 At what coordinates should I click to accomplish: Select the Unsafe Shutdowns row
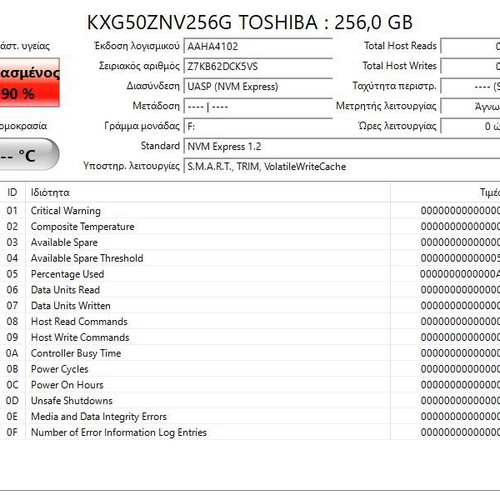250,400
